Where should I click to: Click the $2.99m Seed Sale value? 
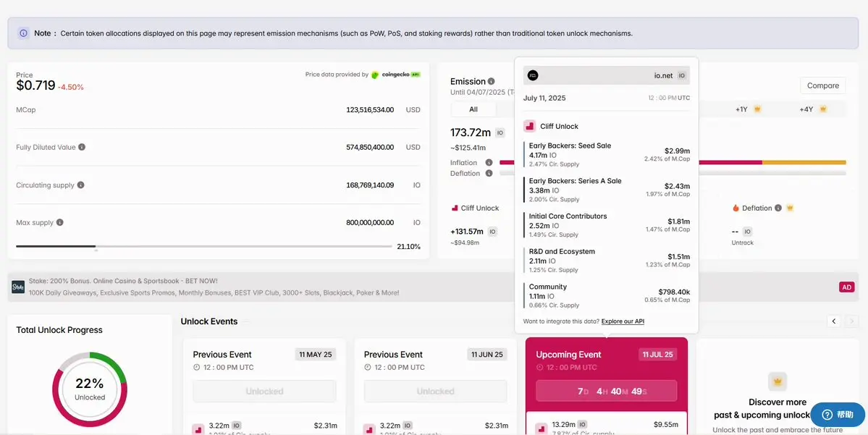coord(678,151)
